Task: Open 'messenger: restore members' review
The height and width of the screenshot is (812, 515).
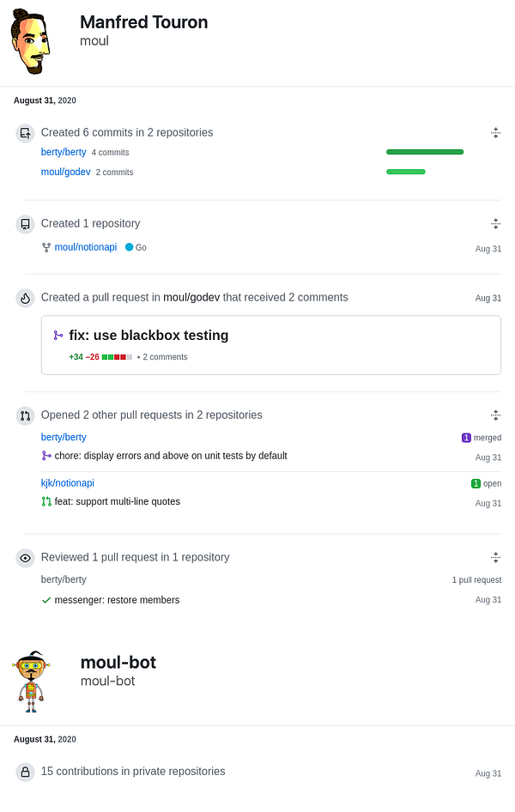Action: [117, 600]
